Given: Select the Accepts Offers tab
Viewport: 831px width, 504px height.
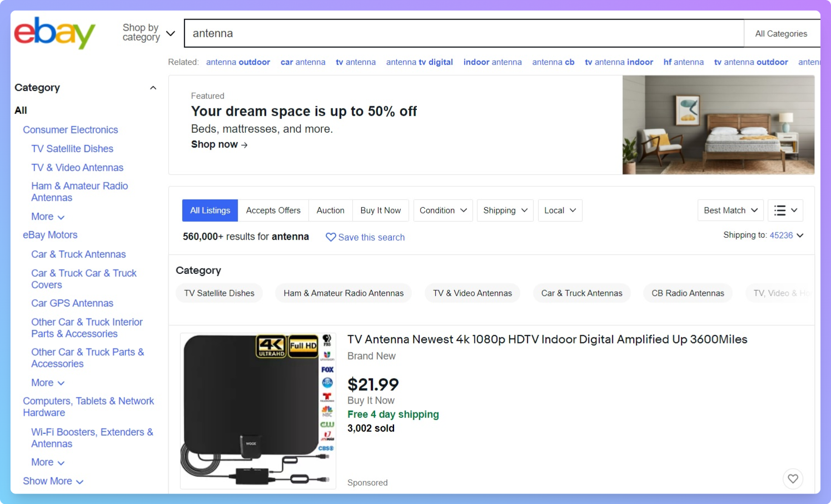Looking at the screenshot, I should point(273,211).
